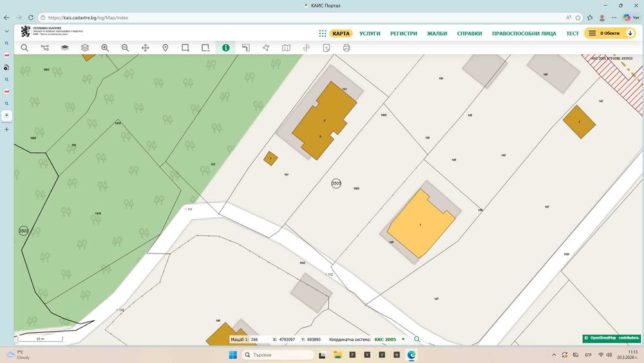Open the hamburger menu beside 0 Обекти
The height and width of the screenshot is (363, 644).
[x=592, y=34]
